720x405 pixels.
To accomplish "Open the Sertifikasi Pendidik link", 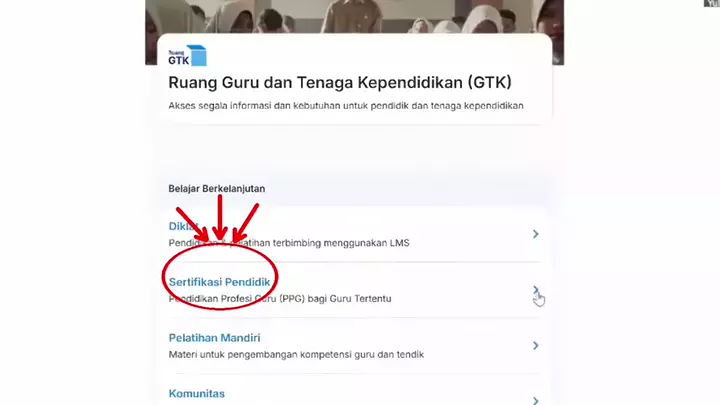I will pyautogui.click(x=219, y=282).
